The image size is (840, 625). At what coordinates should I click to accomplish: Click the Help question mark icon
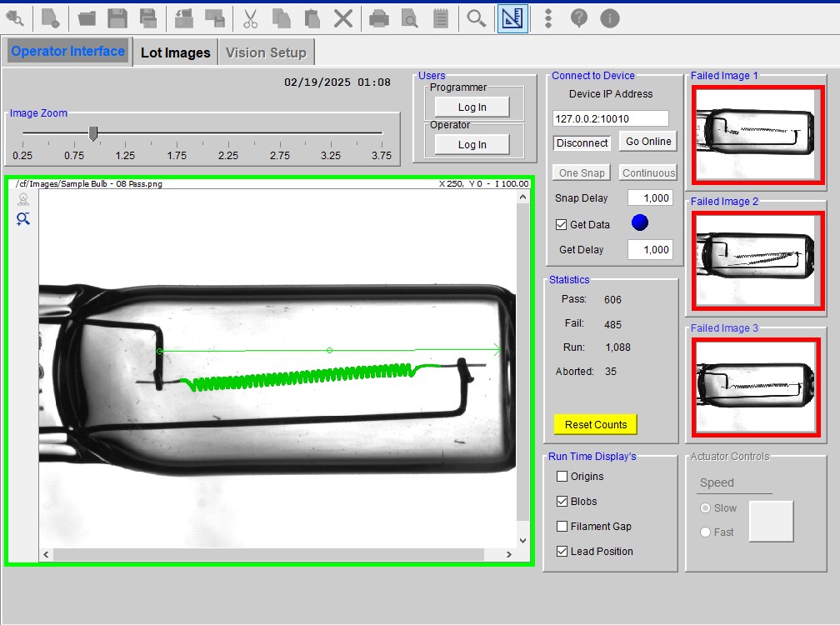(x=578, y=17)
